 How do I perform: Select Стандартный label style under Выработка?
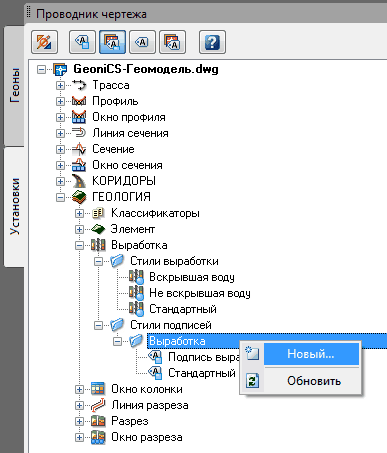[202, 373]
